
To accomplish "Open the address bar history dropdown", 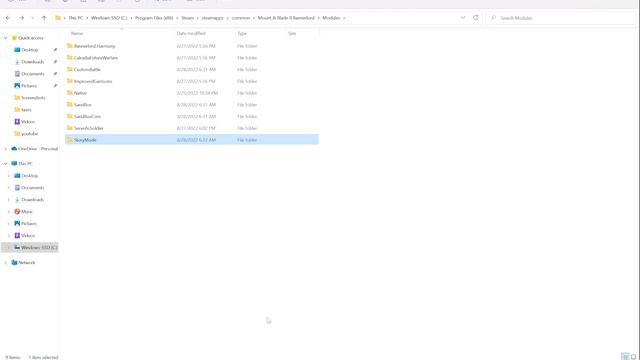I will point(463,18).
